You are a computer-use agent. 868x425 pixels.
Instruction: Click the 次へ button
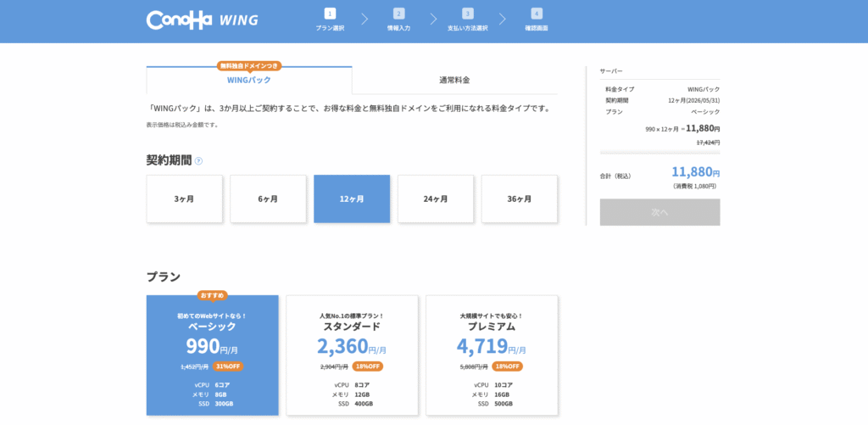[659, 212]
